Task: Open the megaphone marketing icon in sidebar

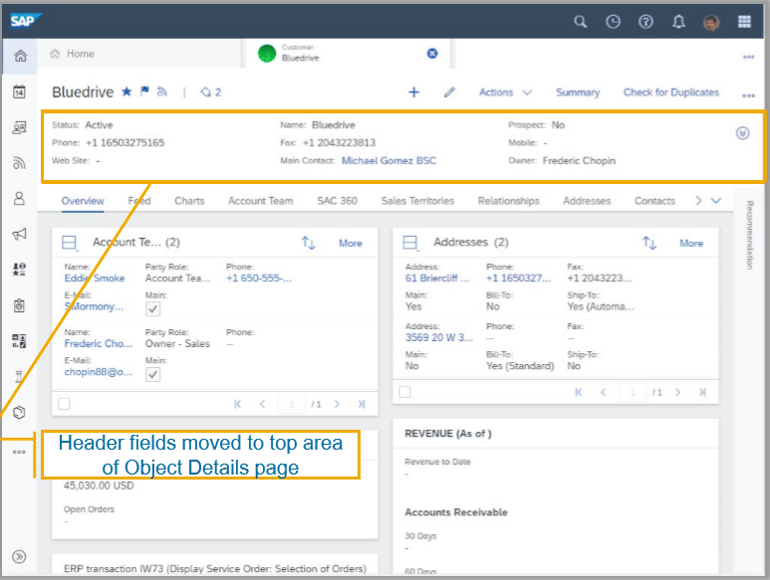Action: click(19, 234)
